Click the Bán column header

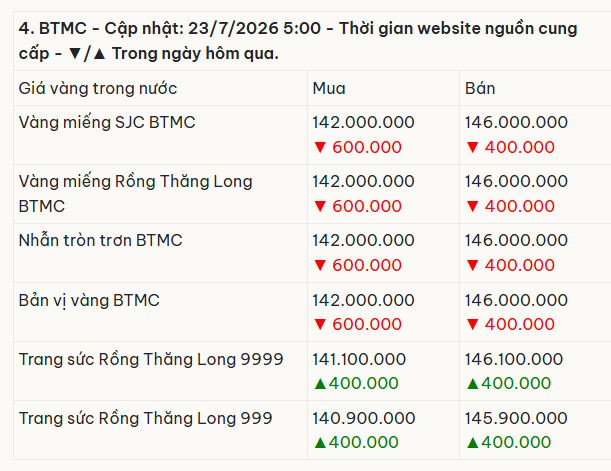[x=480, y=88]
